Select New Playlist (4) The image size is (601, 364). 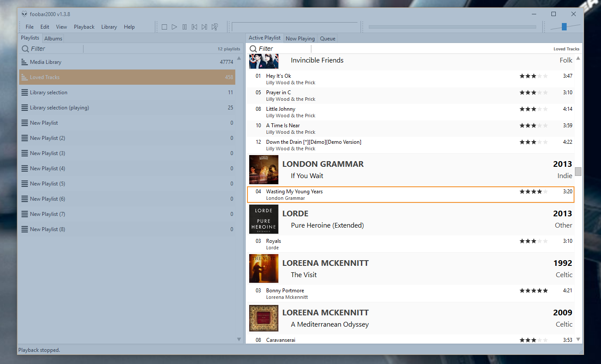[x=127, y=169]
